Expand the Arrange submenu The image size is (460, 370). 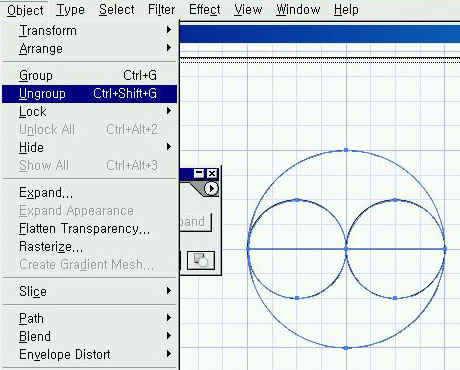(x=89, y=49)
